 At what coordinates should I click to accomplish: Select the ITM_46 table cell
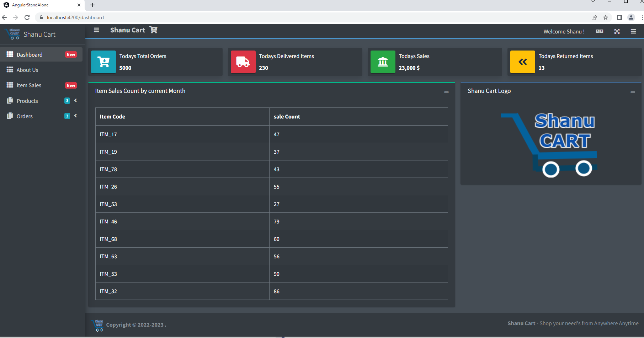pyautogui.click(x=182, y=221)
